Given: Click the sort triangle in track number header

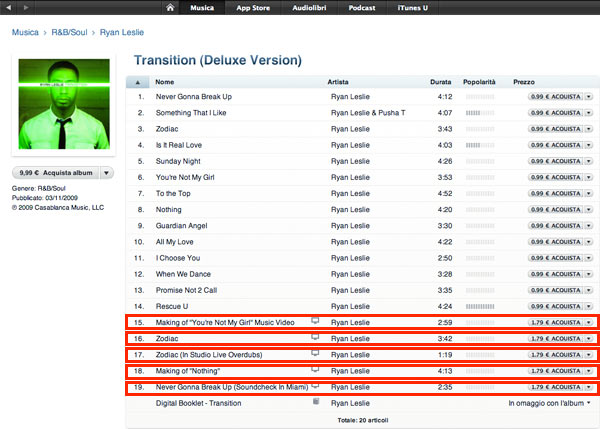Looking at the screenshot, I should pos(137,81).
